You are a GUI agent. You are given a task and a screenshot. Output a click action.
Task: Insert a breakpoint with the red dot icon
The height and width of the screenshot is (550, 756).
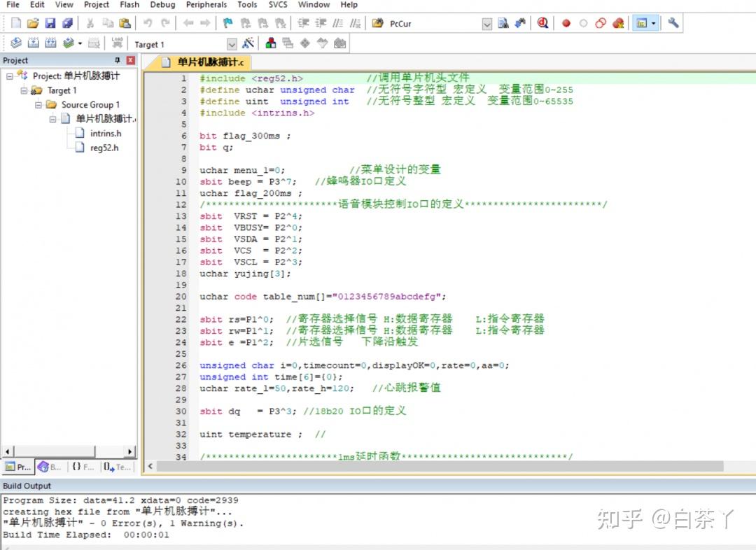coord(566,23)
